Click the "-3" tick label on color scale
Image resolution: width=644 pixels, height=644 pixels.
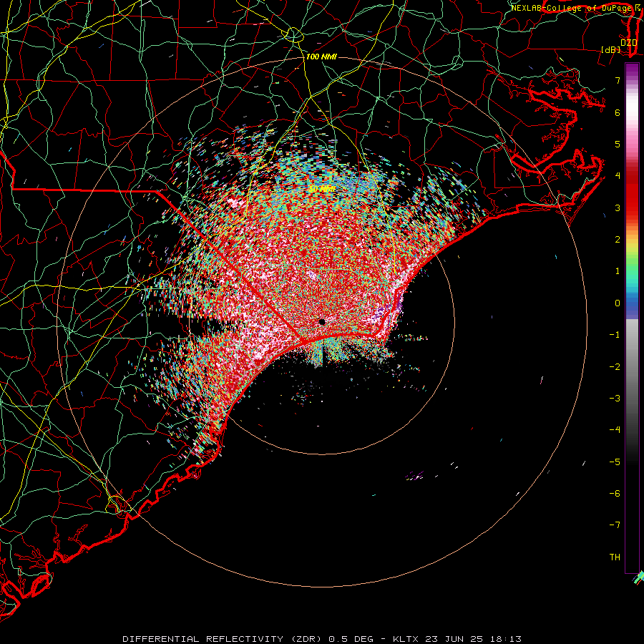(x=615, y=399)
